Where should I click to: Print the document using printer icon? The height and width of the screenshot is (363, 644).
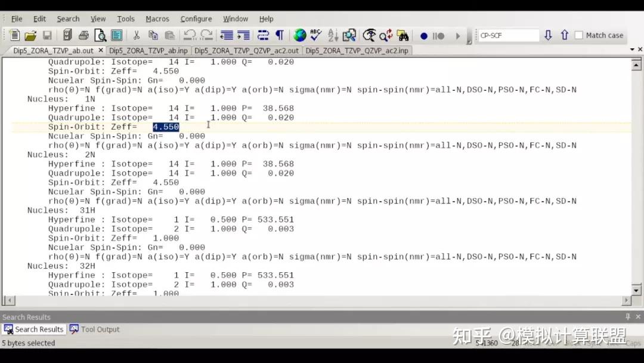click(x=84, y=35)
